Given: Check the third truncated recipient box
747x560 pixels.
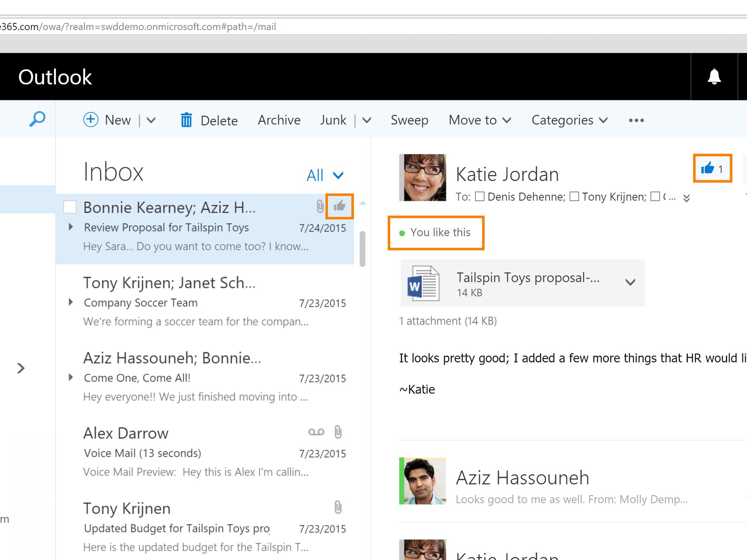Looking at the screenshot, I should (655, 196).
